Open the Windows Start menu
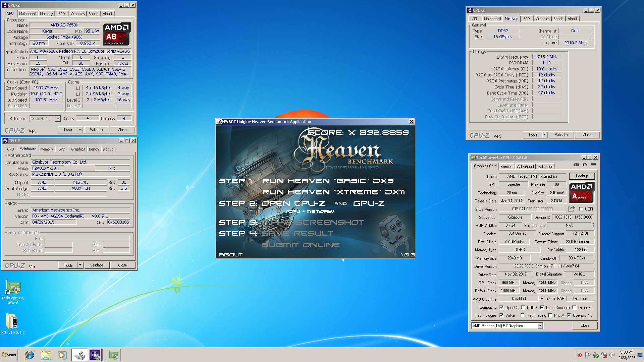Viewport: 644px width, 362px height. (x=9, y=355)
